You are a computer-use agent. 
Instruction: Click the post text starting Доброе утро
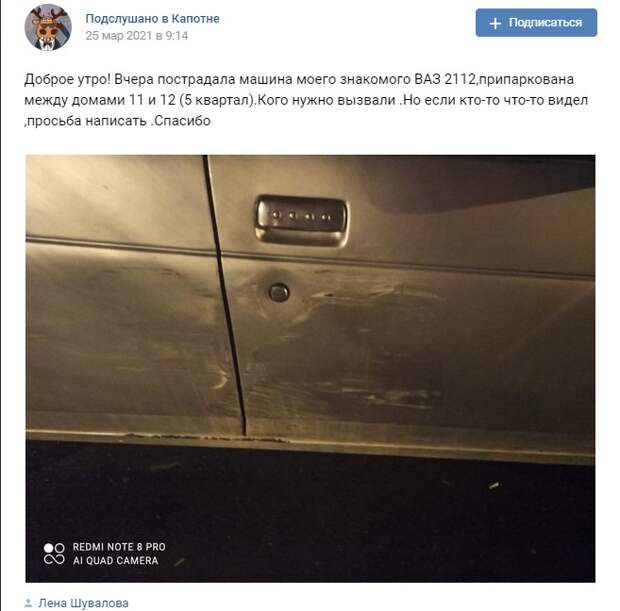pos(306,100)
